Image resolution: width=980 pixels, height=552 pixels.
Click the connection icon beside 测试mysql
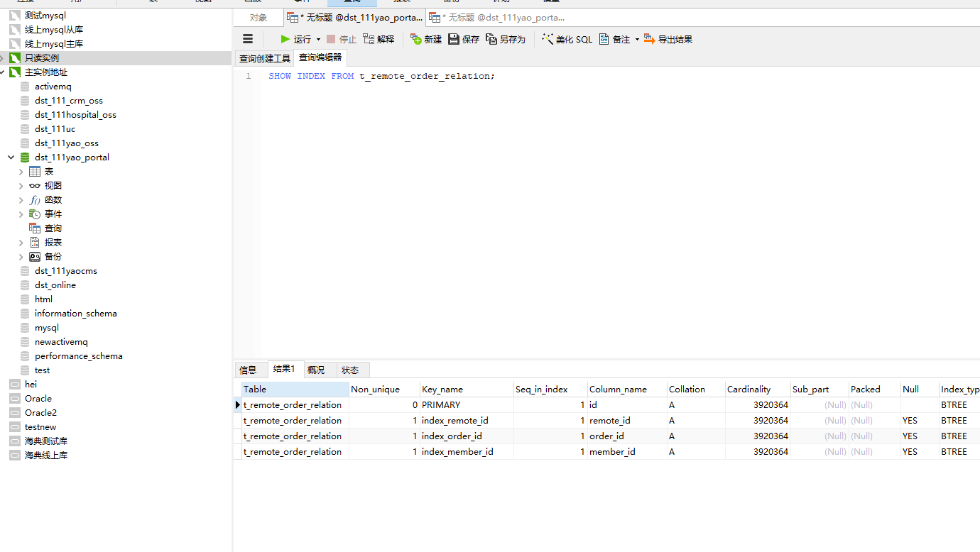point(15,16)
